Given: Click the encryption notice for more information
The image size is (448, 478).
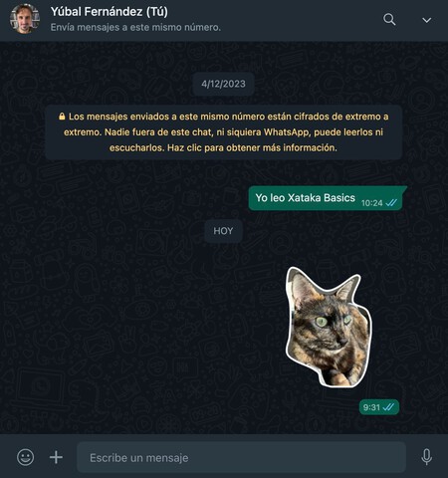Looking at the screenshot, I should (223, 132).
